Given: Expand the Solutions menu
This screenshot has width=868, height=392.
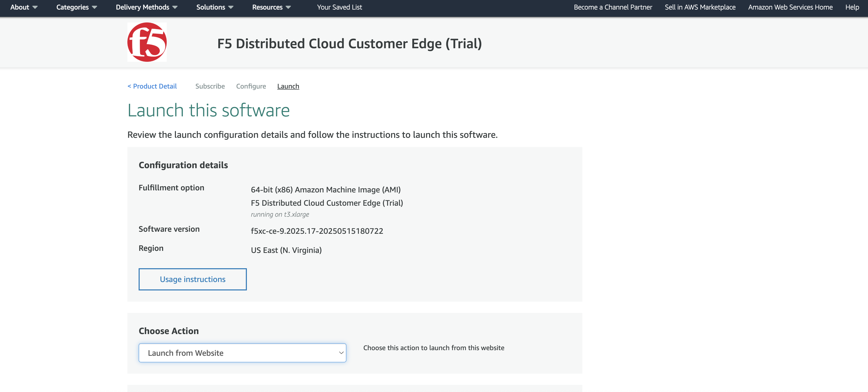Looking at the screenshot, I should [x=215, y=7].
